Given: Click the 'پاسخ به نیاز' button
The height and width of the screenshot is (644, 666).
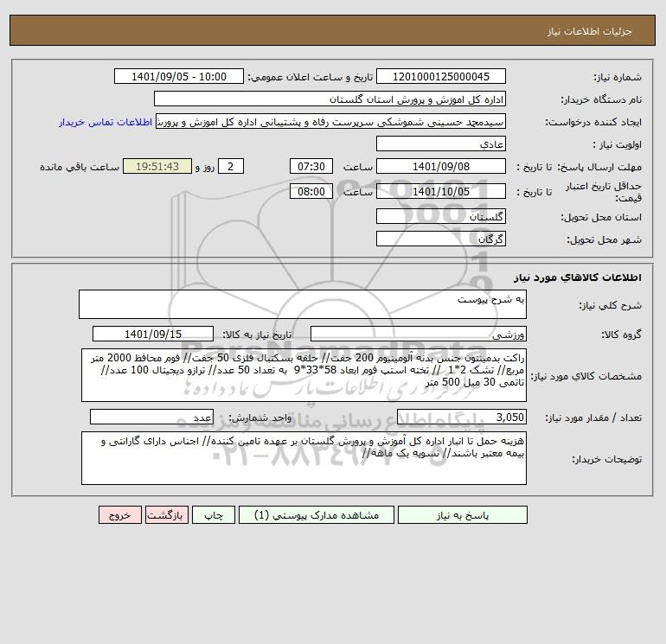Looking at the screenshot, I should [462, 515].
